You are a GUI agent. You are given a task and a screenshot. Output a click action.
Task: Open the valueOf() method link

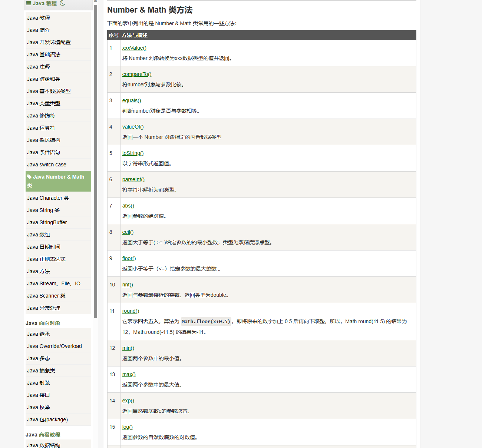pyautogui.click(x=133, y=127)
